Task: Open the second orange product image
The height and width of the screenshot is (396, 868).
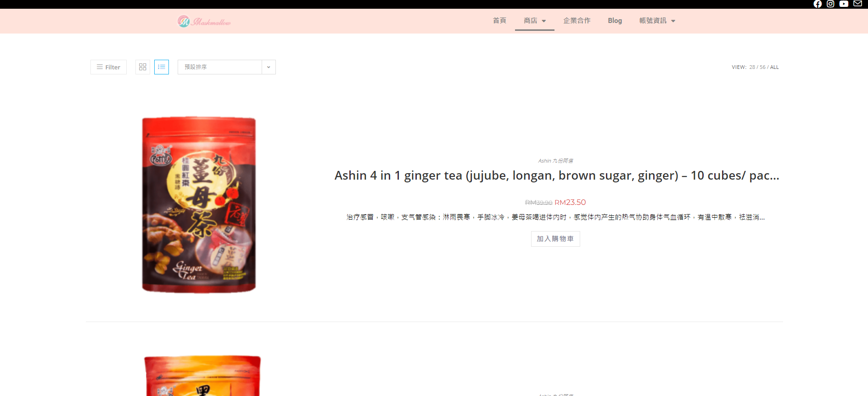Action: pos(202,376)
